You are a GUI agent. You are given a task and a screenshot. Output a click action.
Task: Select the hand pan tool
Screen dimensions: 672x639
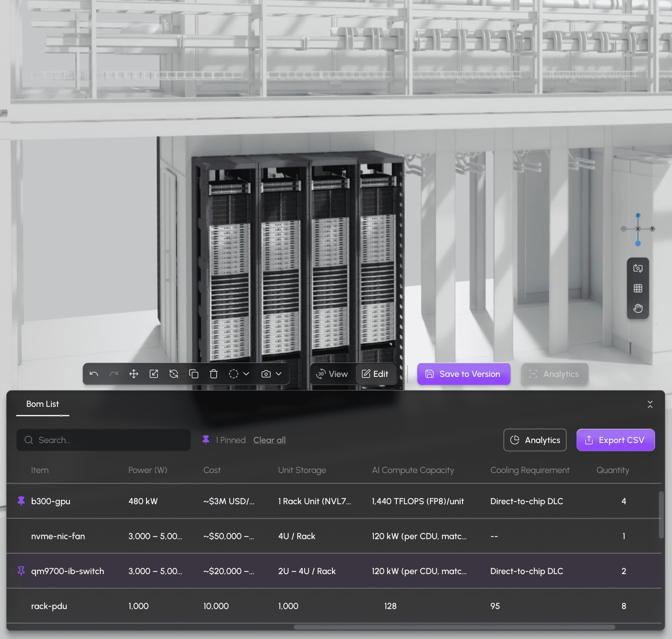click(x=638, y=308)
